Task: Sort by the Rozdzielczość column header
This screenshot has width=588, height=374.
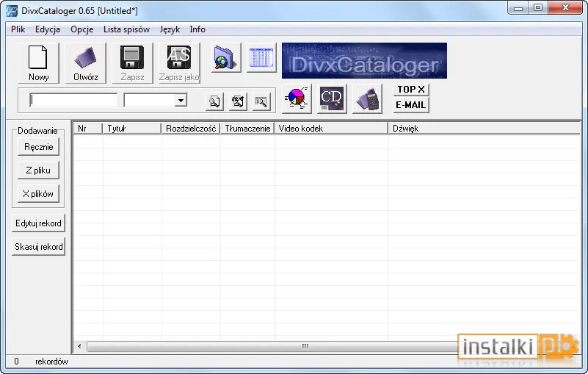Action: pos(191,129)
